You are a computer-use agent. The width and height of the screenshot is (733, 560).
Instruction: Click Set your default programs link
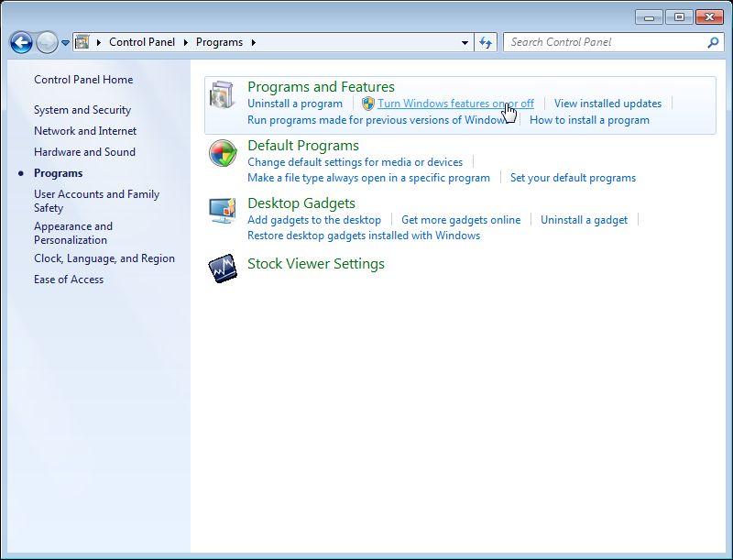pyautogui.click(x=573, y=178)
